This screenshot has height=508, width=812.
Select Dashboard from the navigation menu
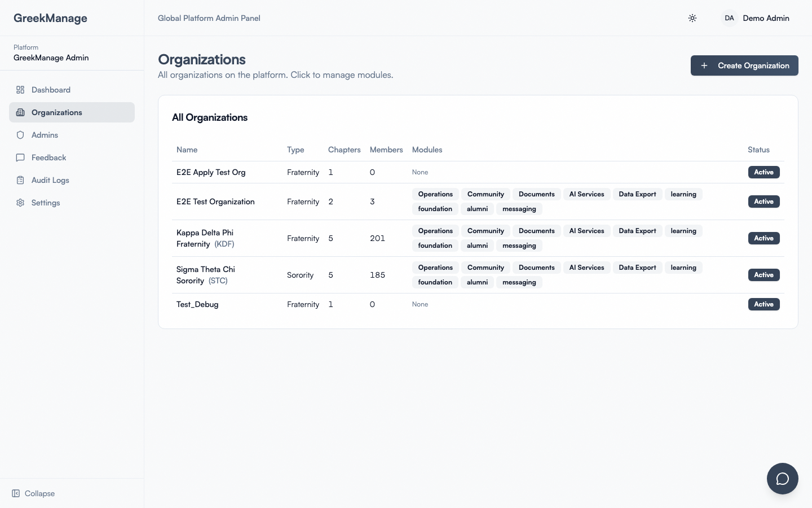51,90
